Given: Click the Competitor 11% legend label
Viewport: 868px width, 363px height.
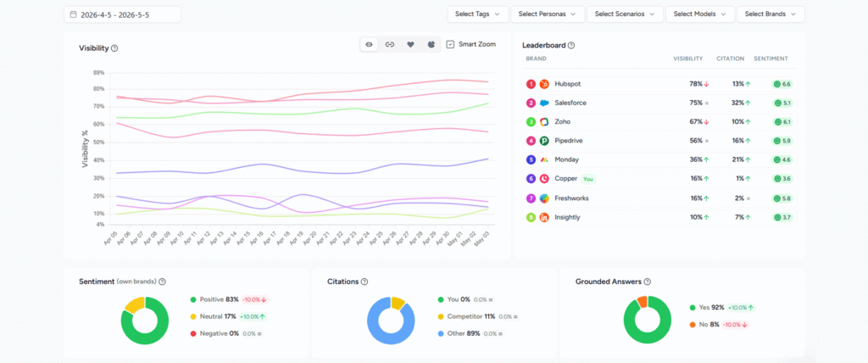Looking at the screenshot, I should point(470,317).
